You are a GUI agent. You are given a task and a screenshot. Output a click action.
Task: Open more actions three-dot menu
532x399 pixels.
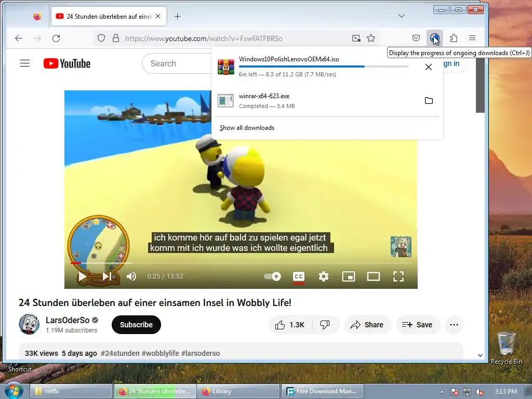click(x=454, y=325)
